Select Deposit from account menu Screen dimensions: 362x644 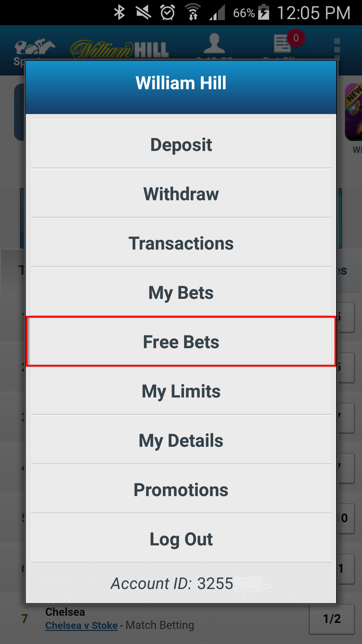point(181,144)
